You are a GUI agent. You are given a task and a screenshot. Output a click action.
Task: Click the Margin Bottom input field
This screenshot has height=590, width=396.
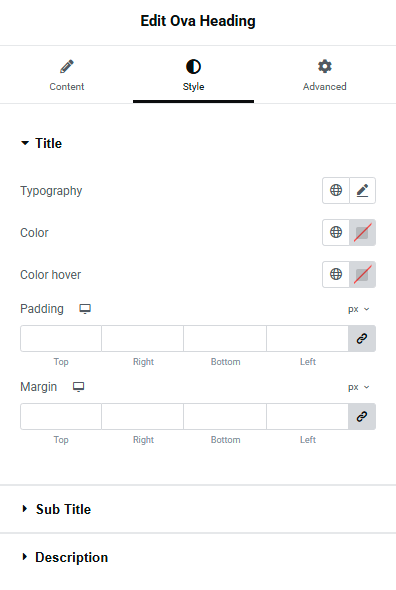225,417
